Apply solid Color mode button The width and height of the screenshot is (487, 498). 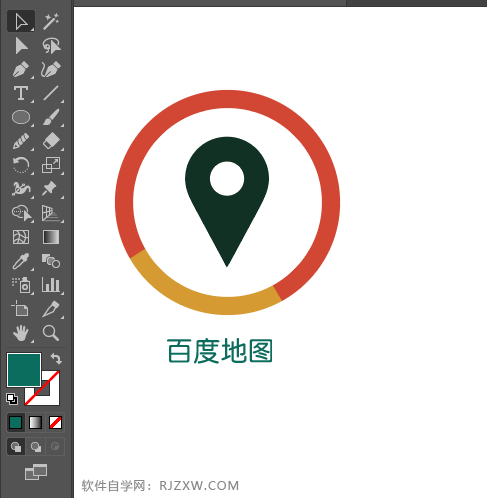click(16, 422)
